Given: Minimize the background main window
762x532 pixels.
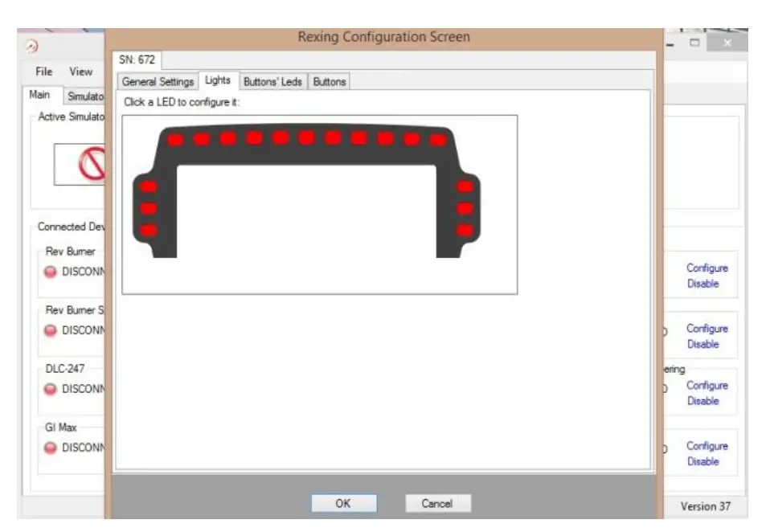Looking at the screenshot, I should (670, 43).
